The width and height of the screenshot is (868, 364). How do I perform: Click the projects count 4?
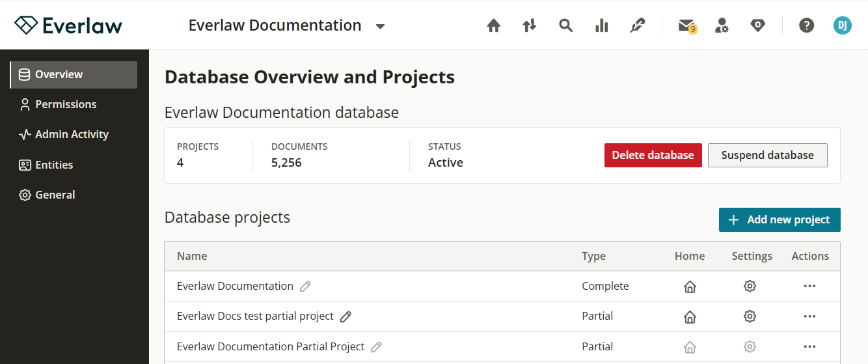180,163
